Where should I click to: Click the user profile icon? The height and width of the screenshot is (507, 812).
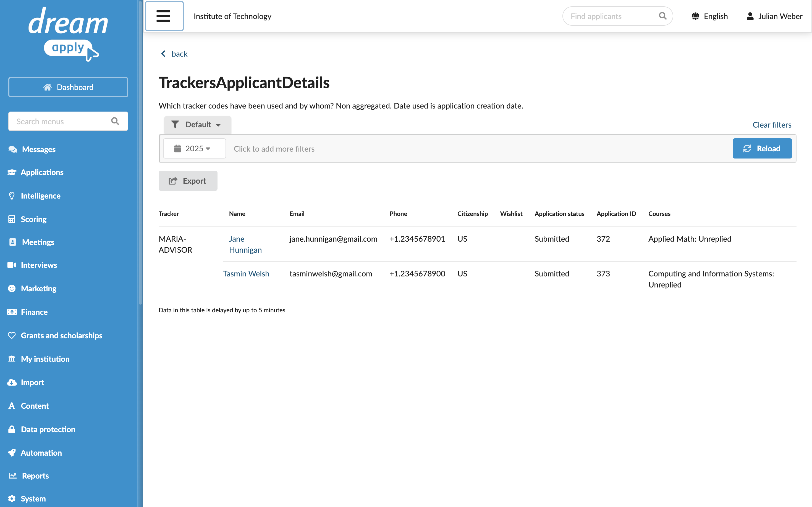tap(750, 16)
